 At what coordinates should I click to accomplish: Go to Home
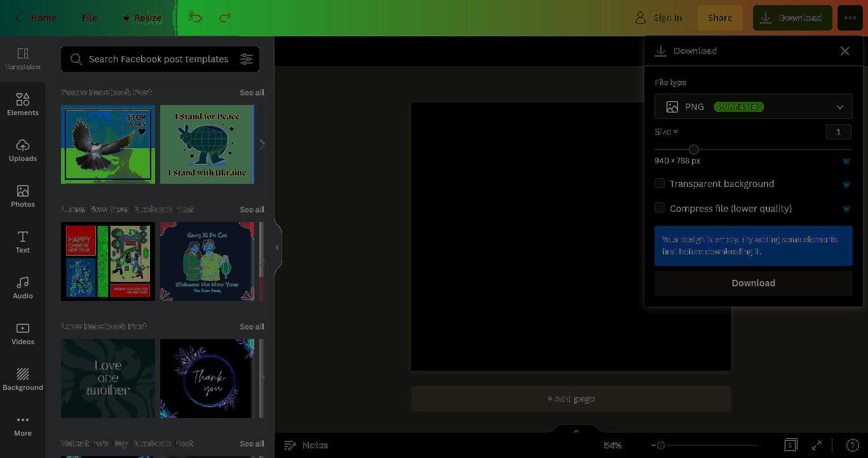(x=43, y=18)
